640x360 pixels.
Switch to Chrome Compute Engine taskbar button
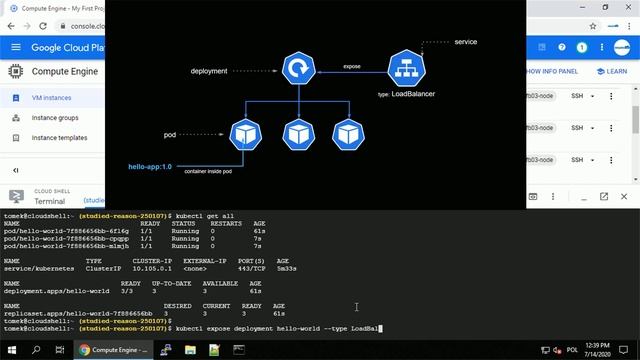[113, 350]
